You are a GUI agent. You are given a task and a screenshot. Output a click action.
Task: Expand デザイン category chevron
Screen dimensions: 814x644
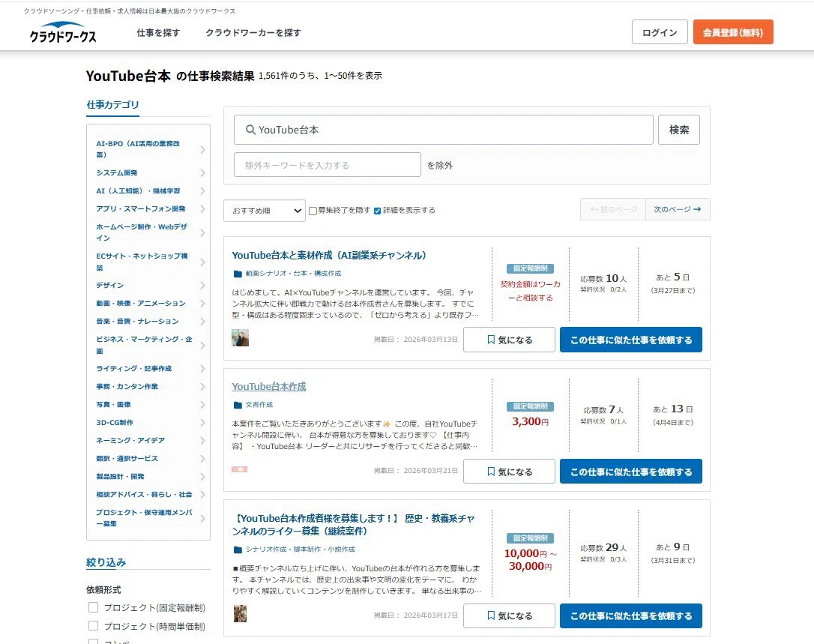pyautogui.click(x=202, y=285)
